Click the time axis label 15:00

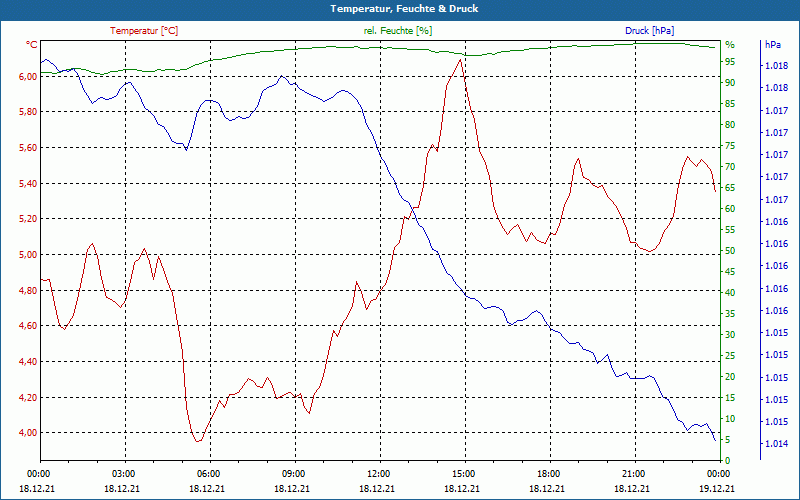pos(465,473)
